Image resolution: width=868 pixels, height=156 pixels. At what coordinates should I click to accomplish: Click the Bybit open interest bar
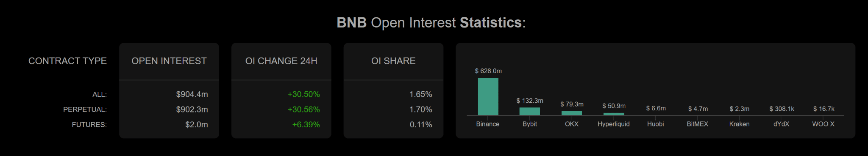[x=529, y=111]
